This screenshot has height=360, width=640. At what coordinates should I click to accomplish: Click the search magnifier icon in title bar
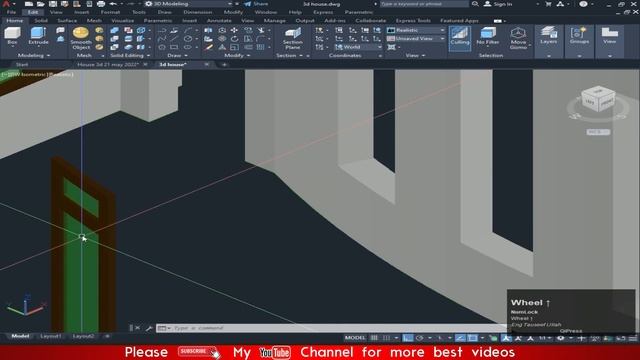(475, 4)
